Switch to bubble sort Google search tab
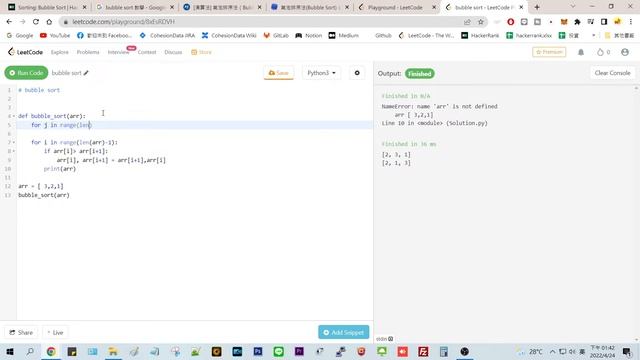This screenshot has width=640, height=360. pyautogui.click(x=135, y=7)
